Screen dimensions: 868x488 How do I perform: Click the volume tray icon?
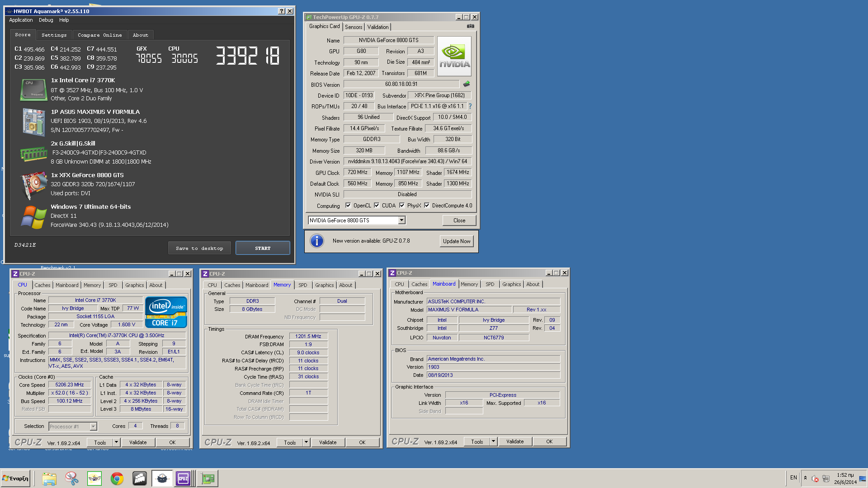(815, 479)
